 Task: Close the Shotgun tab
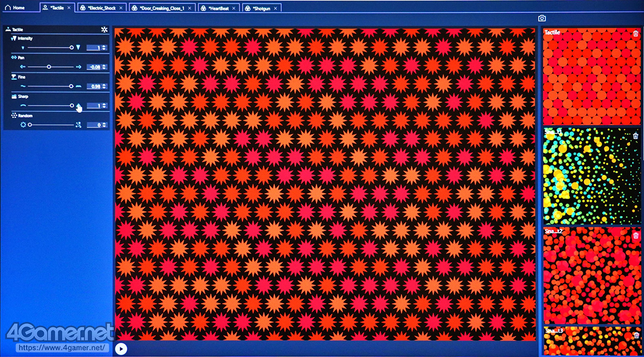(276, 8)
